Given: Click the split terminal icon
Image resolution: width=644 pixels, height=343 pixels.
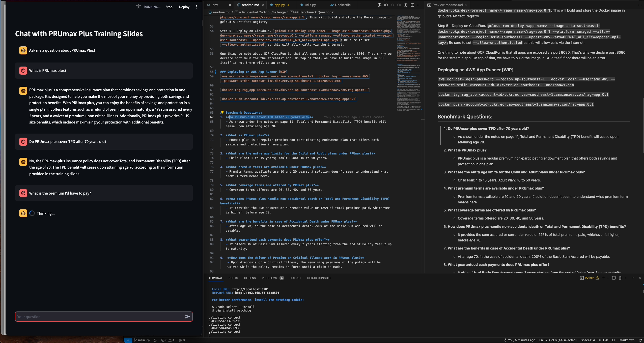Looking at the screenshot, I should coord(614,278).
